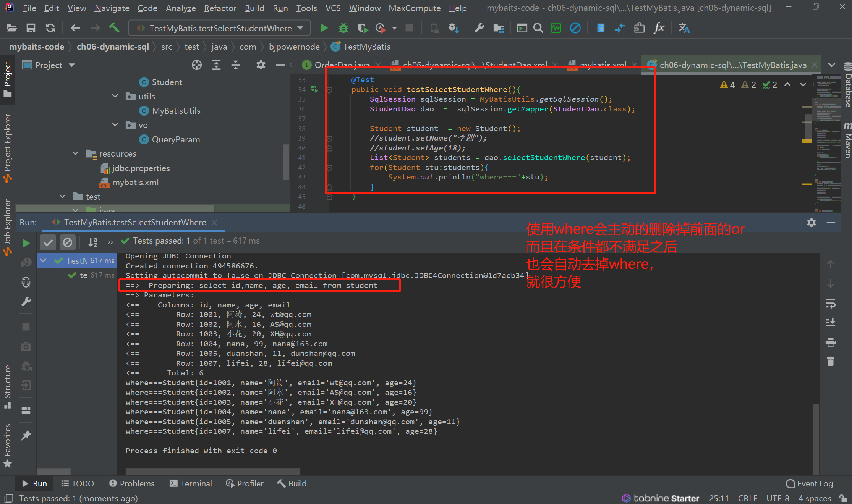Click the print icon in console
The width and height of the screenshot is (852, 504).
pyautogui.click(x=830, y=342)
